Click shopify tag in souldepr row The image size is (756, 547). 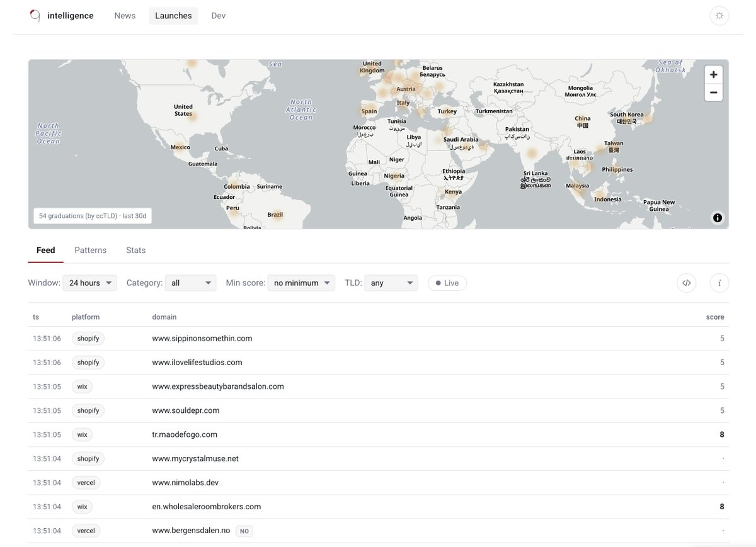pos(88,410)
